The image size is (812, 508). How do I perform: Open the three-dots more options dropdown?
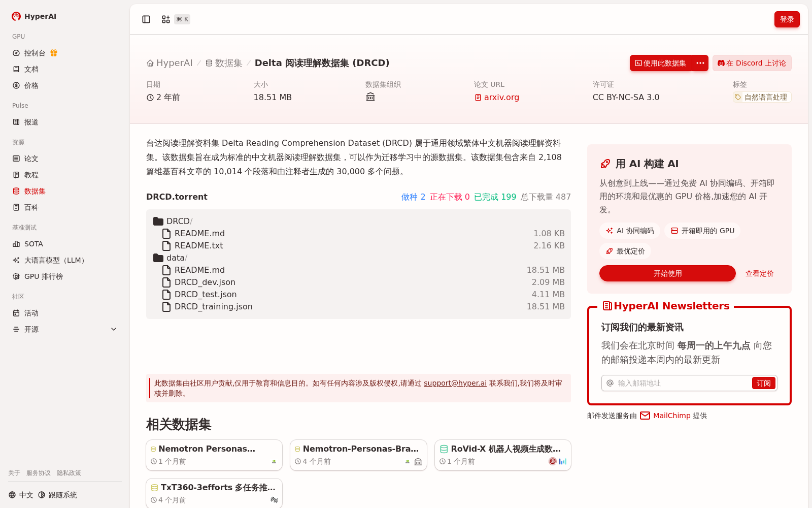pyautogui.click(x=700, y=63)
